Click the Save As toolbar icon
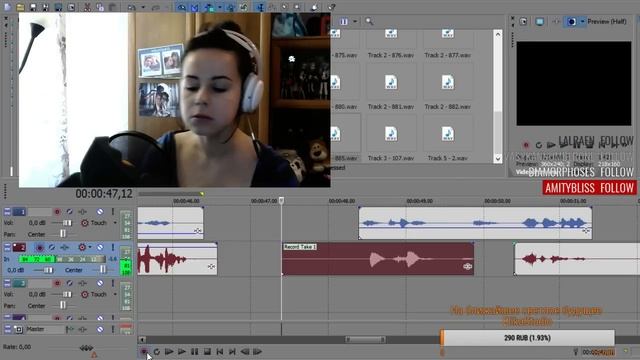640x360 pixels. (46, 7)
